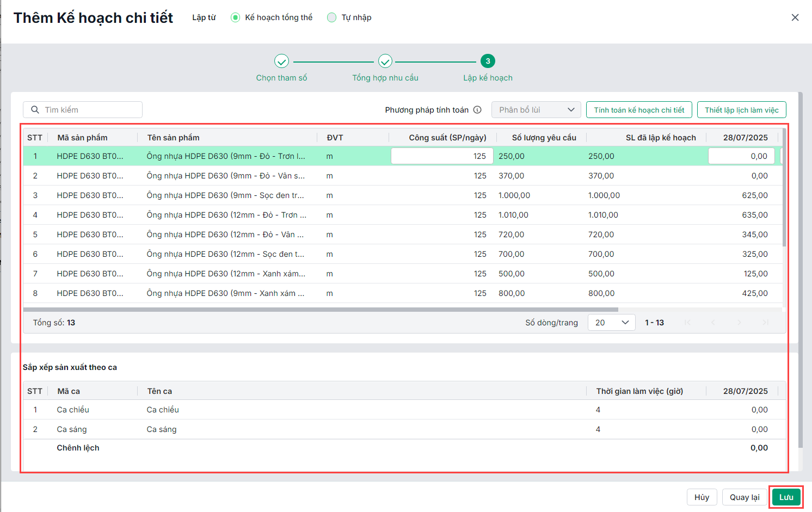812x512 pixels.
Task: Click the Quay lại button
Action: [744, 497]
